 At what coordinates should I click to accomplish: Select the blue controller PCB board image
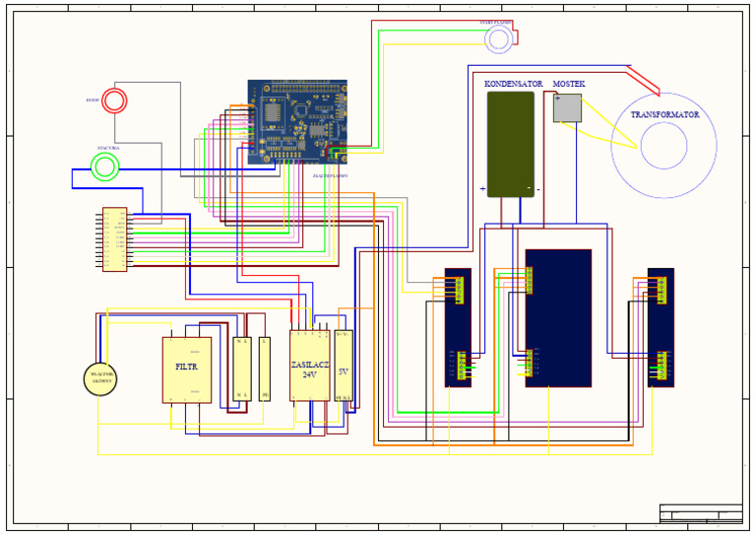pos(297,122)
